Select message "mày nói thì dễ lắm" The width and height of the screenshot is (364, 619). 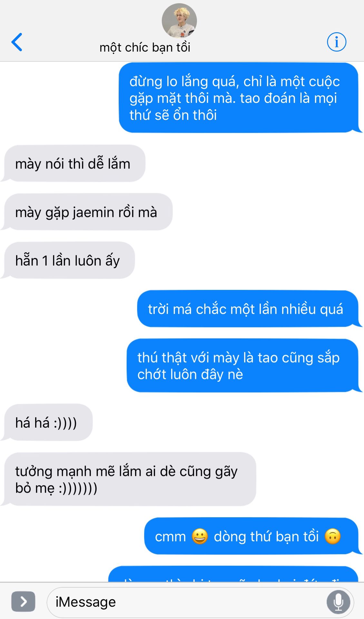coord(74,163)
